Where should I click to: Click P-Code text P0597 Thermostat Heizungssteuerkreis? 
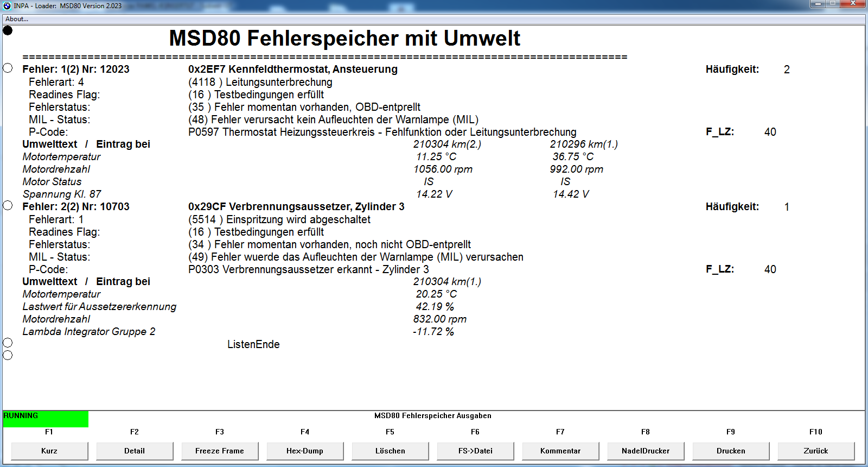pyautogui.click(x=382, y=132)
